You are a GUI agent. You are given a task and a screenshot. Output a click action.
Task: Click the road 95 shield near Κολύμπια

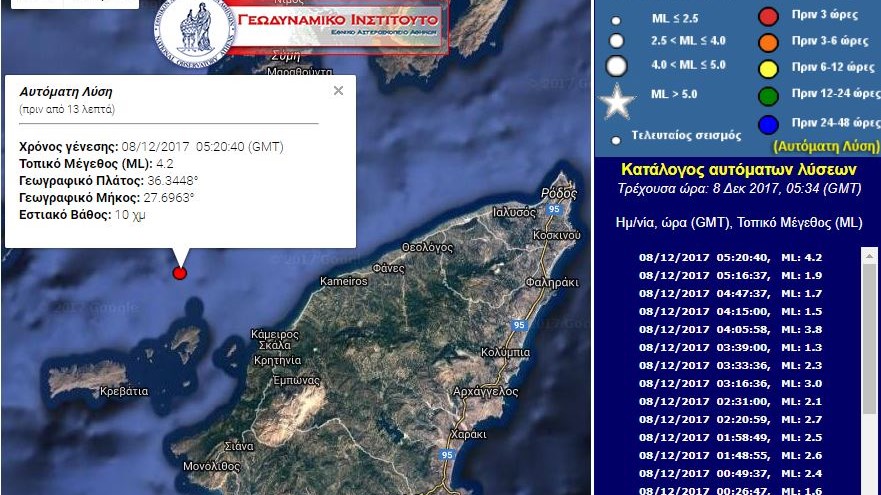(519, 325)
